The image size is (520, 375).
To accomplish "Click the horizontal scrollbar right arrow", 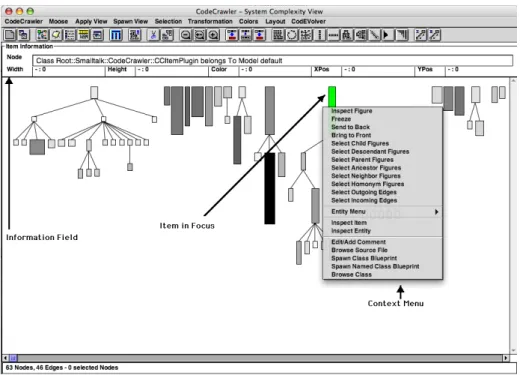I will 506,358.
